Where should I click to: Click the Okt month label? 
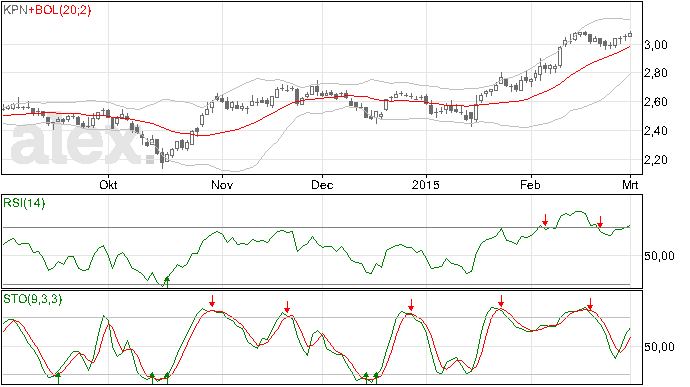click(108, 184)
